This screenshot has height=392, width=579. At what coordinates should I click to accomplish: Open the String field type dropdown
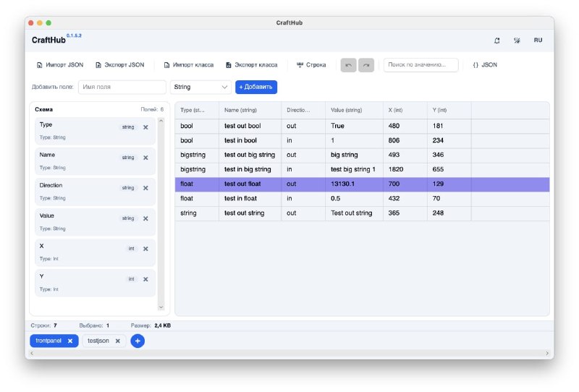pyautogui.click(x=200, y=87)
